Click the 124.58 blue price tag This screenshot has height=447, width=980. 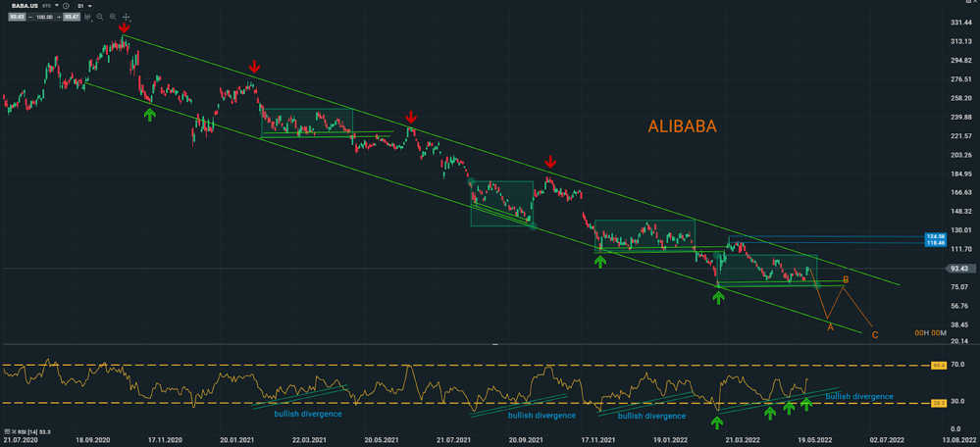936,236
